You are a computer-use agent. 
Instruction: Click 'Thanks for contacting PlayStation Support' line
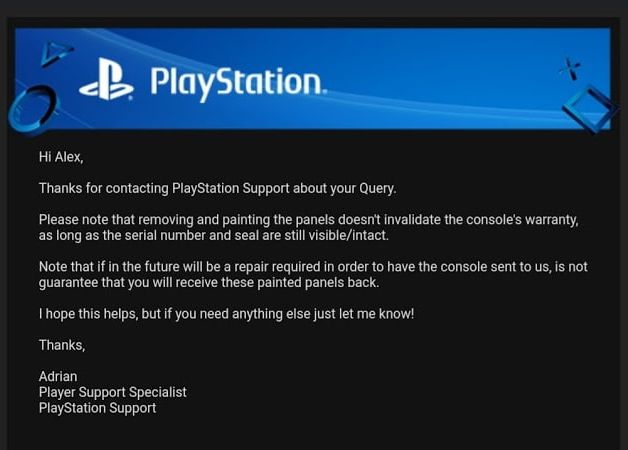click(217, 189)
